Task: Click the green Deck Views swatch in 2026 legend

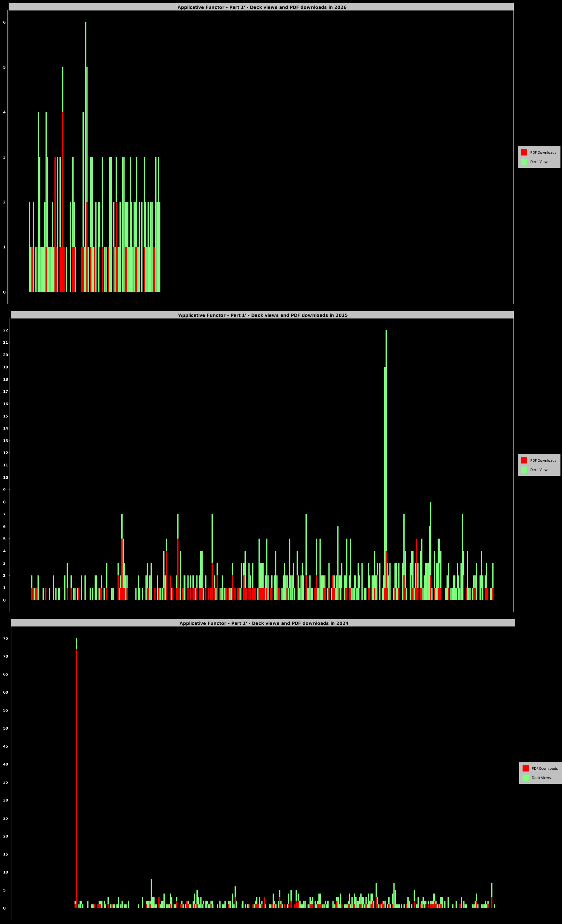Action: [524, 162]
